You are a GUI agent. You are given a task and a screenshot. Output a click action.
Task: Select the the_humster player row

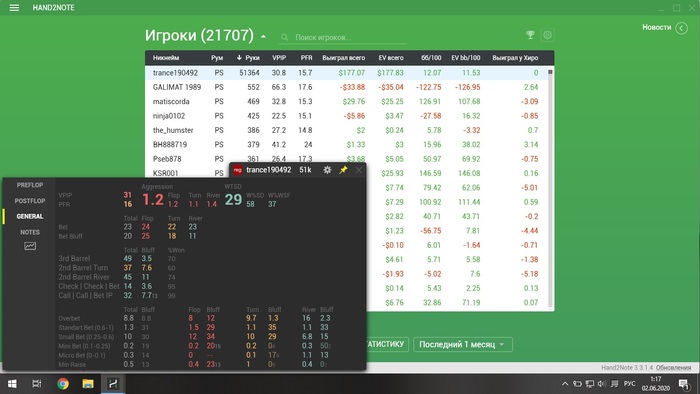click(346, 130)
